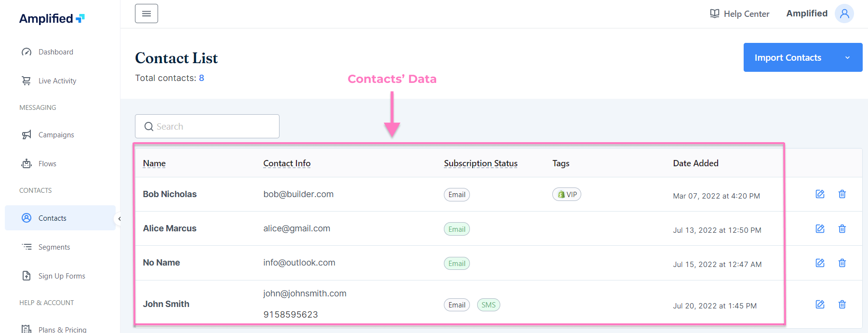This screenshot has width=868, height=333.
Task: Edit the Bob Nicholas contact
Action: point(820,194)
